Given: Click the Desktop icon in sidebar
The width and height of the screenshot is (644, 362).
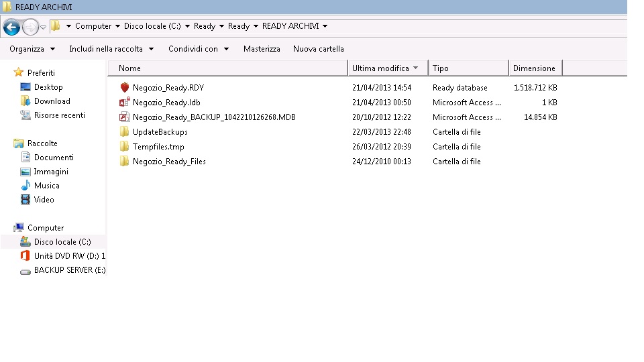Looking at the screenshot, I should 25,87.
